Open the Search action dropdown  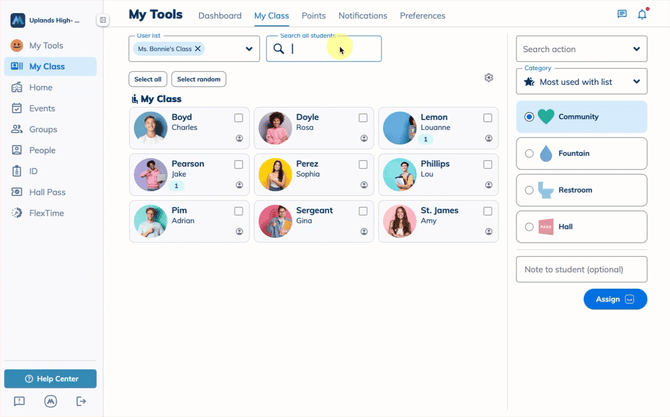click(637, 49)
